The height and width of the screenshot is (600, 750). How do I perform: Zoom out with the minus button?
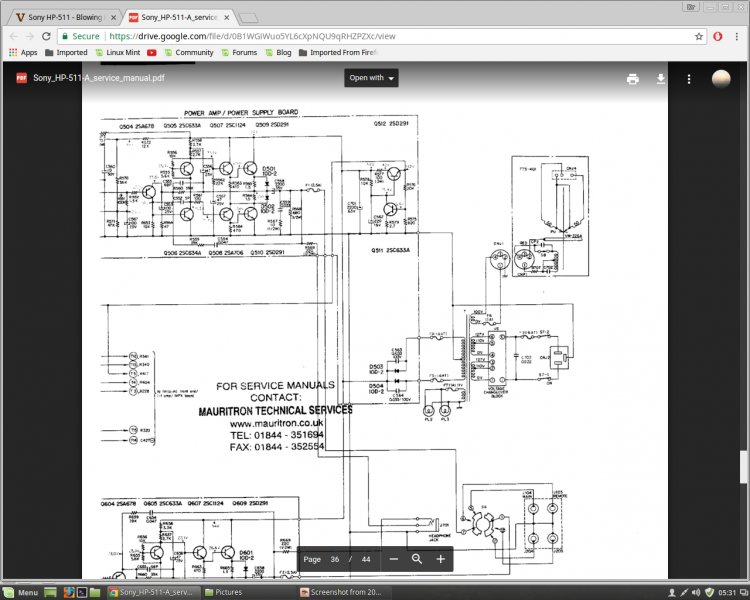pos(394,559)
